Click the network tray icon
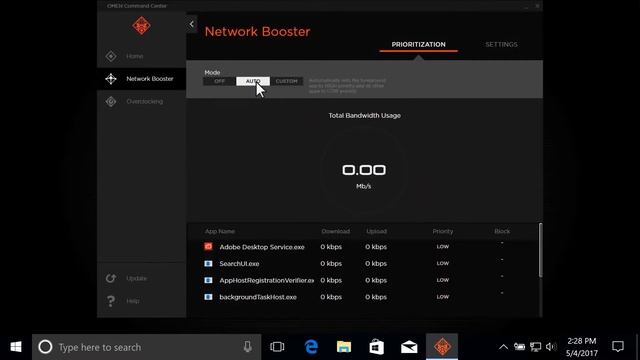The width and height of the screenshot is (640, 360). tap(535, 347)
